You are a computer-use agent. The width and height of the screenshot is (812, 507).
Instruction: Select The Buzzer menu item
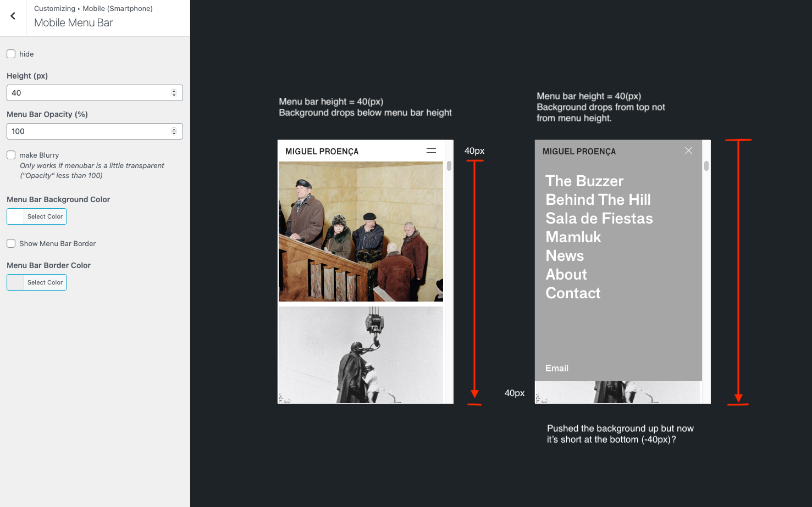[584, 181]
